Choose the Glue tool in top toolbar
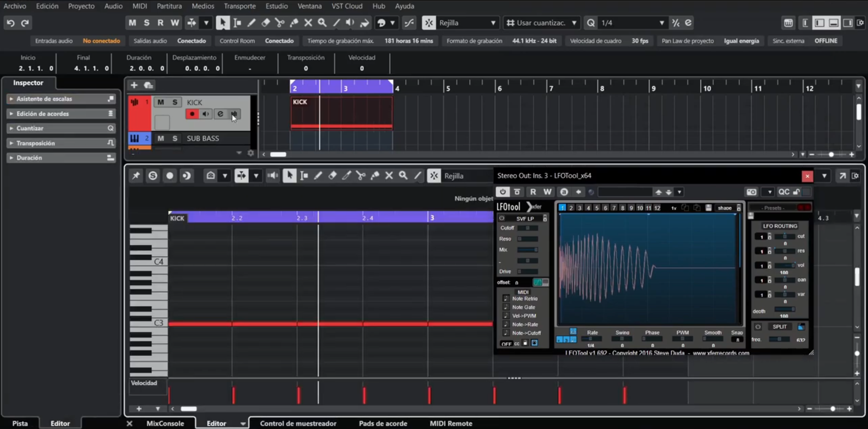This screenshot has height=429, width=868. pos(293,23)
